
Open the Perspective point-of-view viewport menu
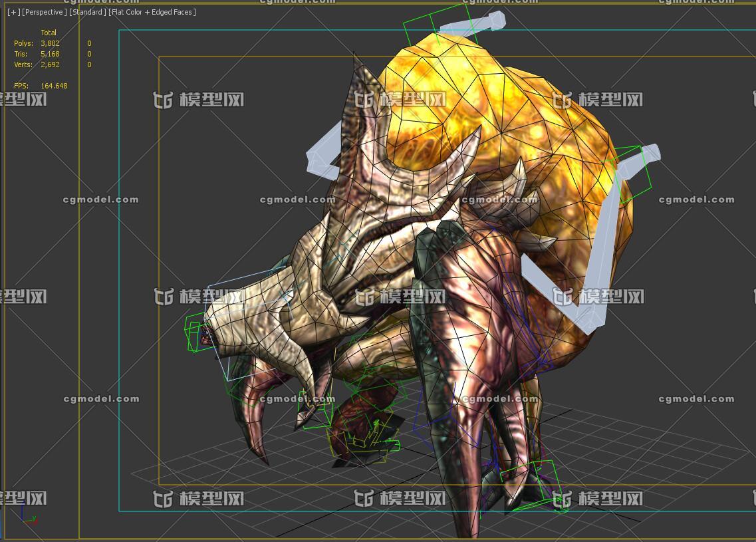(x=44, y=12)
